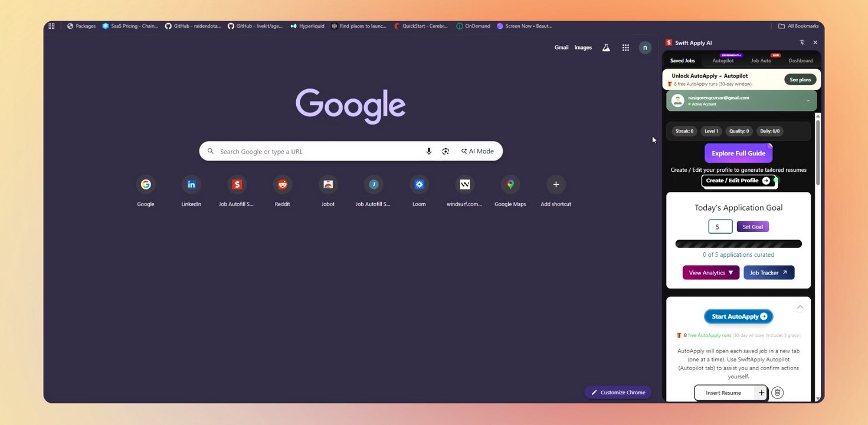Open the Loom shortcut tile
The height and width of the screenshot is (425, 868).
(x=419, y=192)
